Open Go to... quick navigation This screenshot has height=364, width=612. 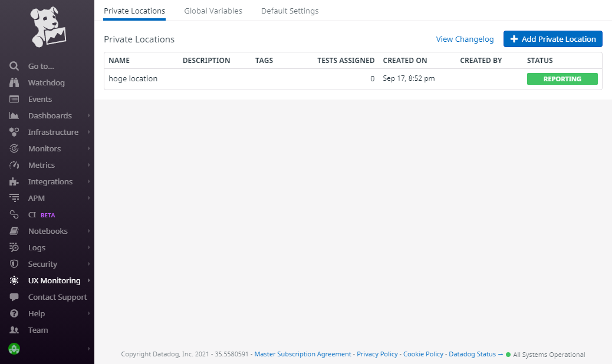click(x=41, y=66)
